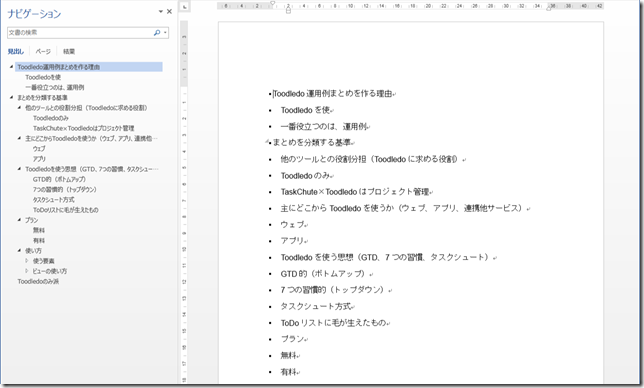Click 7 つの習慣的(トップダウン) bullet in document
This screenshot has width=644, height=388.
tap(332, 290)
